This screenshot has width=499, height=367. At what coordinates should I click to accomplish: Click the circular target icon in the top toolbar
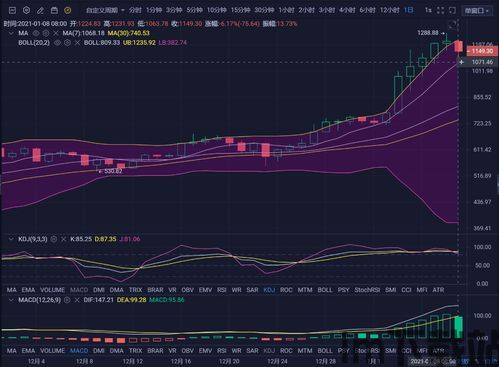[x=26, y=11]
